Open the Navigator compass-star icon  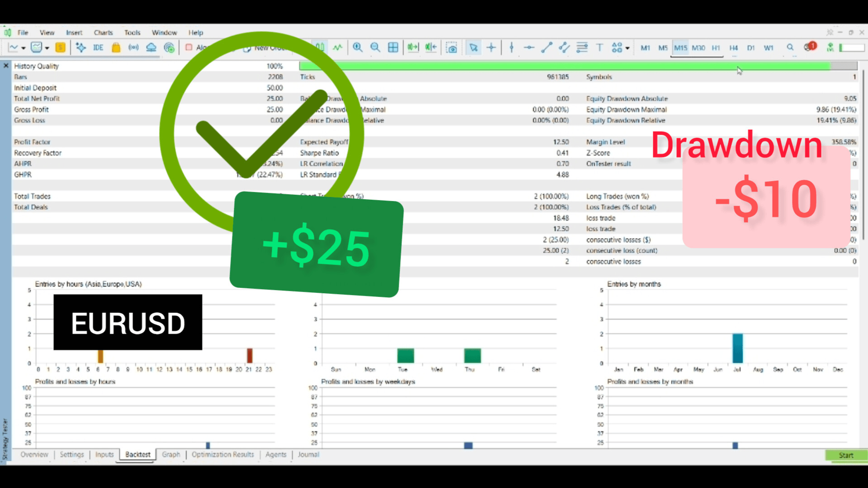(81, 47)
